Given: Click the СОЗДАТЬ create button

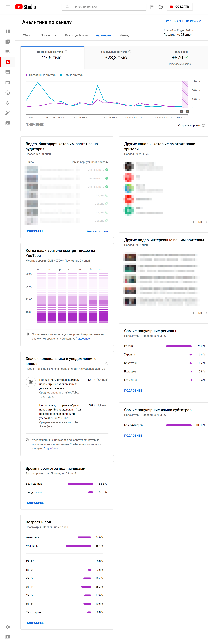Looking at the screenshot, I should coord(180,7).
